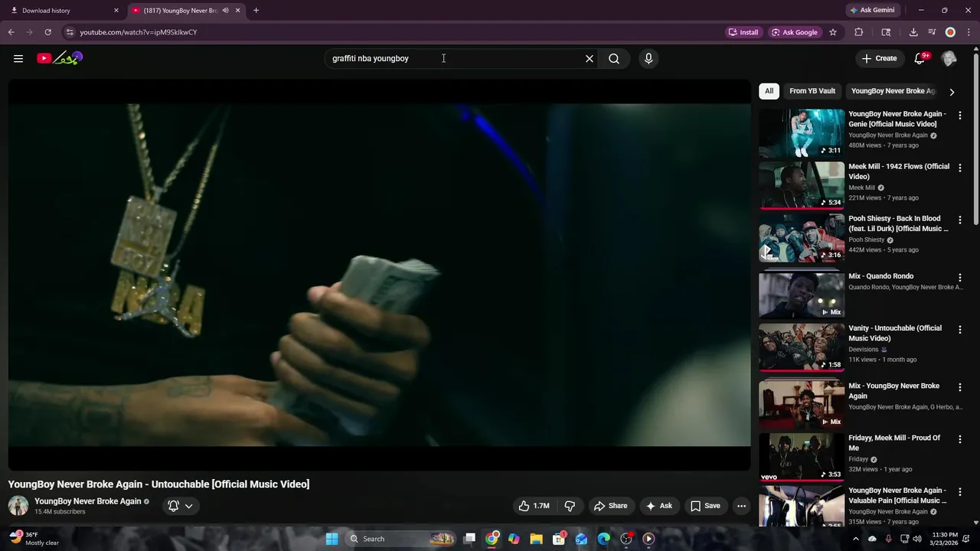The image size is (980, 551).
Task: Save the video to a playlist
Action: [705, 506]
